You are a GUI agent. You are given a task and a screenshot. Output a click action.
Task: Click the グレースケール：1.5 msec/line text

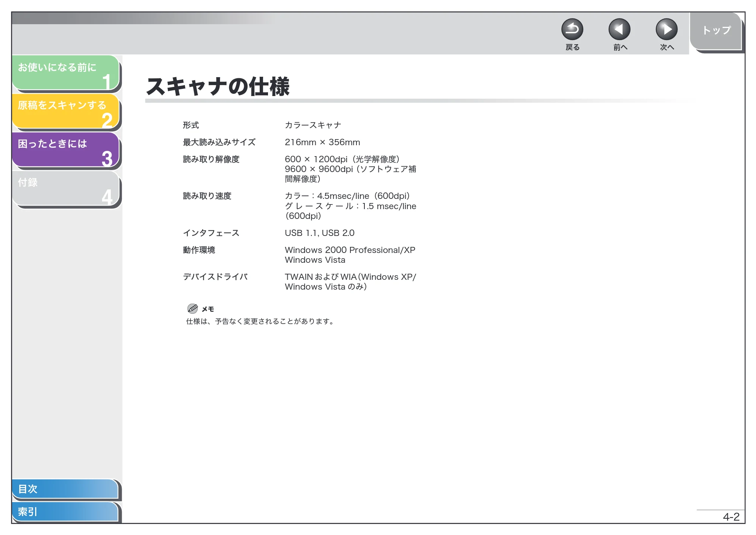click(350, 211)
